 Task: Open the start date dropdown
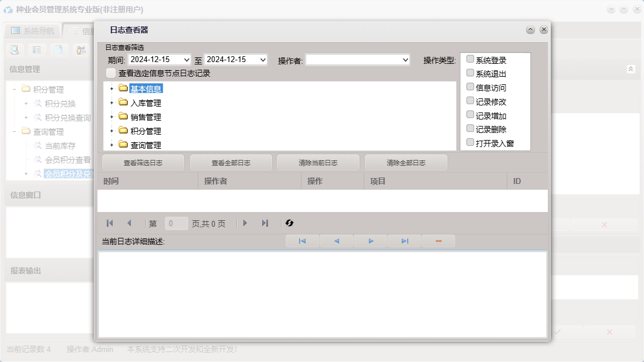click(x=187, y=60)
